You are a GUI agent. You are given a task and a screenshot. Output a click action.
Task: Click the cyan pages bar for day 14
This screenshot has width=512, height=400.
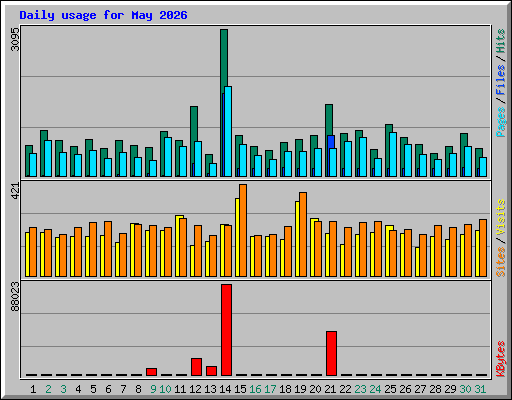click(x=228, y=131)
